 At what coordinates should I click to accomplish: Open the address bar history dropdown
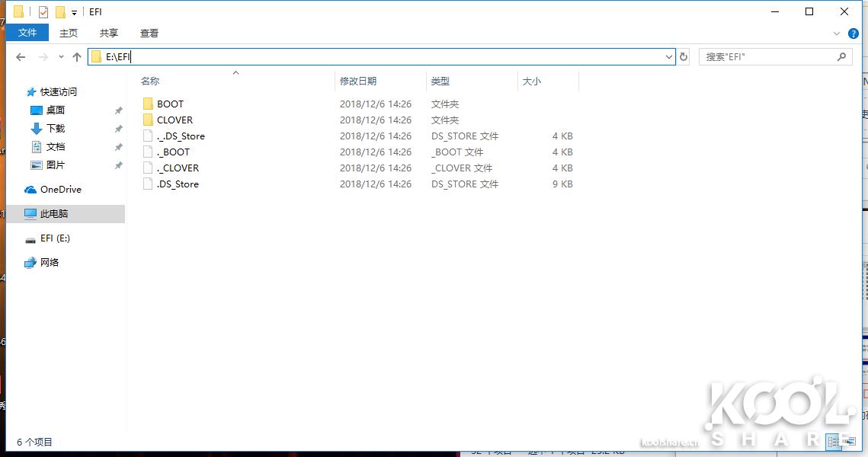tap(668, 56)
